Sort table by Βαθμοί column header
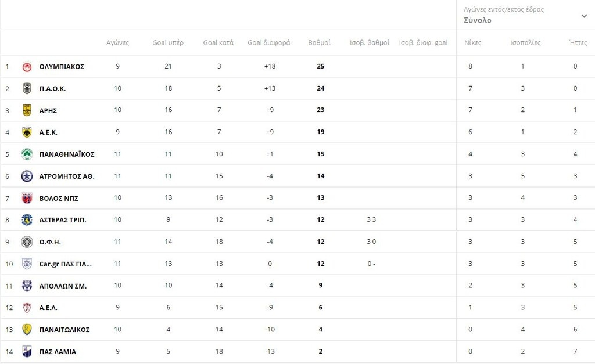 [x=319, y=43]
